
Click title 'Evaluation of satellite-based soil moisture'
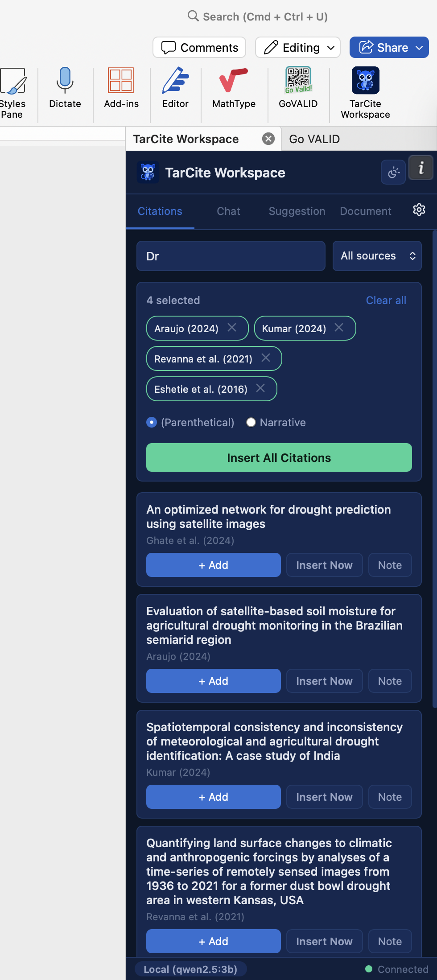[275, 626]
